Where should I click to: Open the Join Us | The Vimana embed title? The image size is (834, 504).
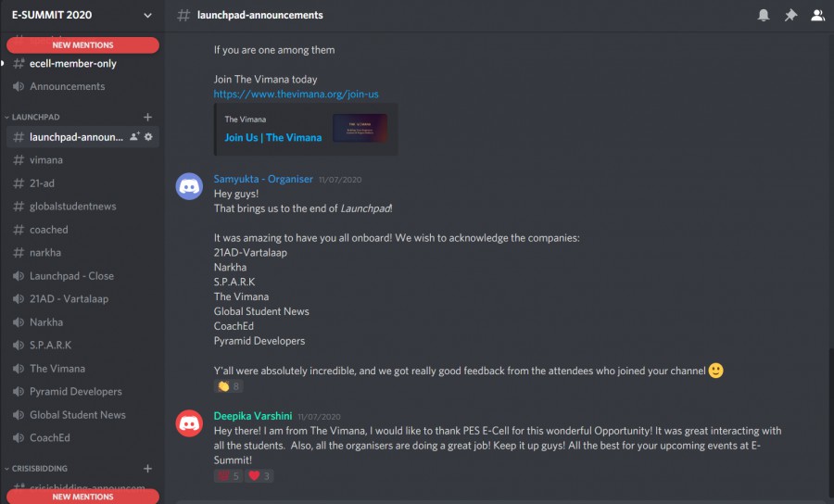pyautogui.click(x=273, y=137)
